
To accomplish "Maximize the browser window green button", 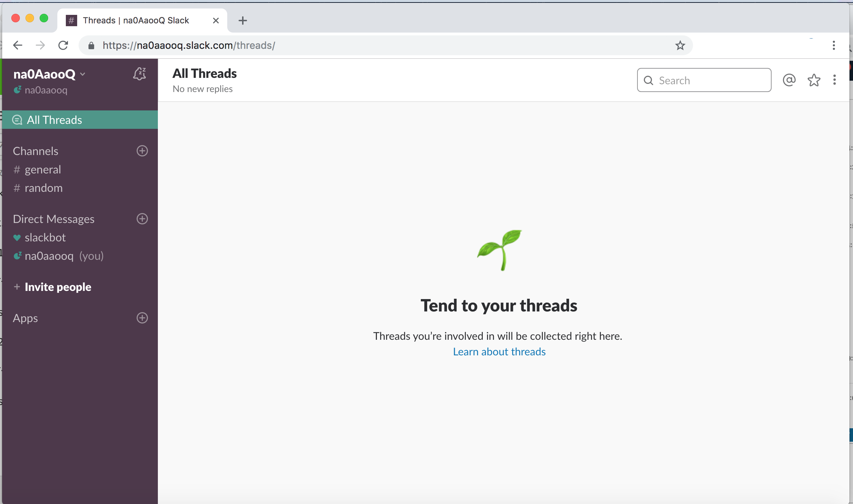I will tap(44, 18).
